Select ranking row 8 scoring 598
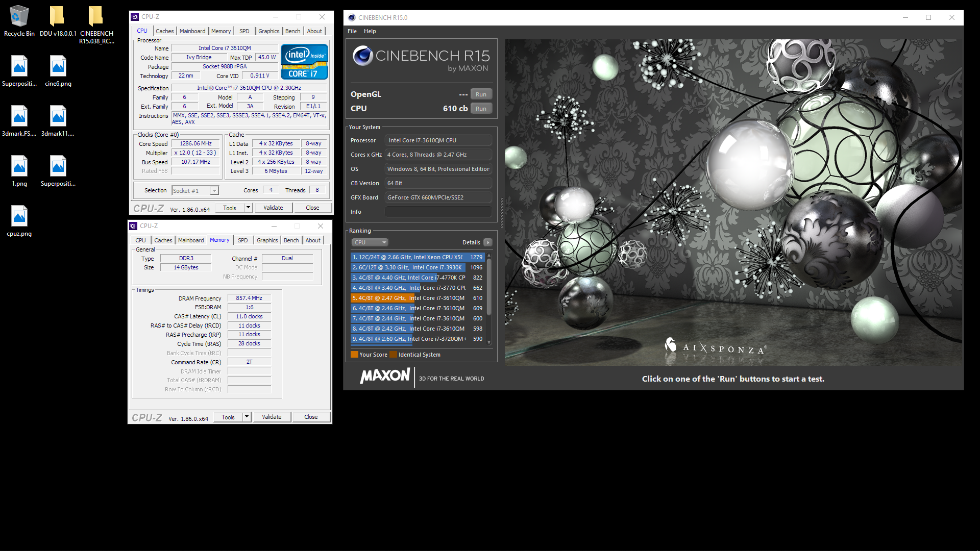Screen dimensions: 980x551 [418, 329]
